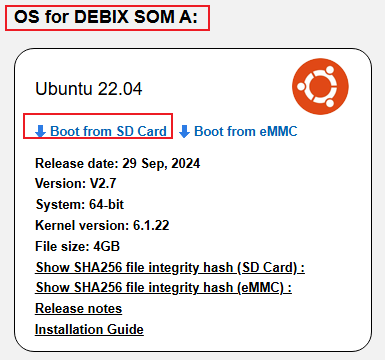The width and height of the screenshot is (385, 360).
Task: Click the 'Kernel version:' label text
Action: point(82,225)
